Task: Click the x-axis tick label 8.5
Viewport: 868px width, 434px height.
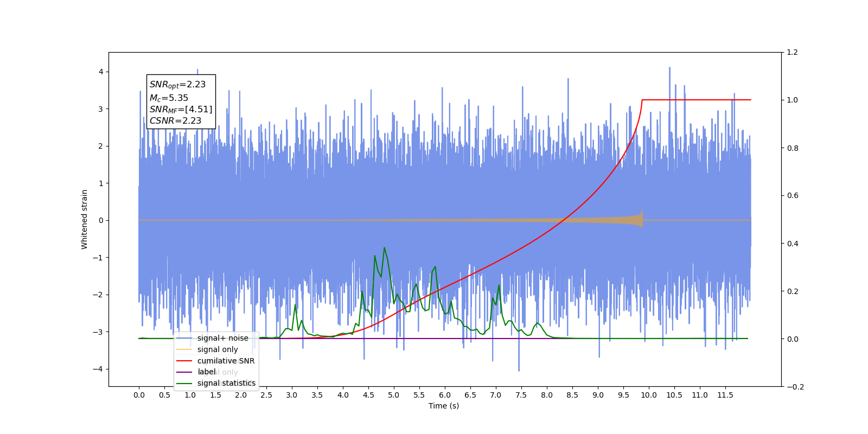Action: pyautogui.click(x=572, y=395)
